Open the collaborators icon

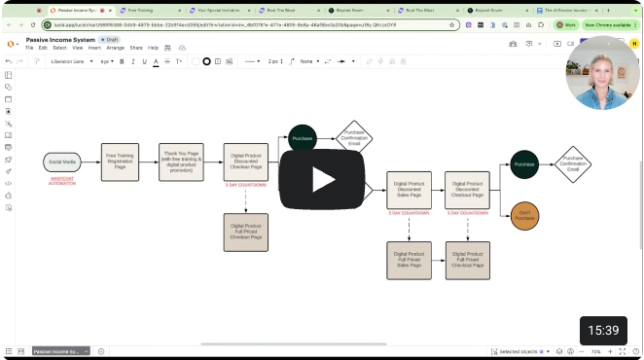[513, 44]
